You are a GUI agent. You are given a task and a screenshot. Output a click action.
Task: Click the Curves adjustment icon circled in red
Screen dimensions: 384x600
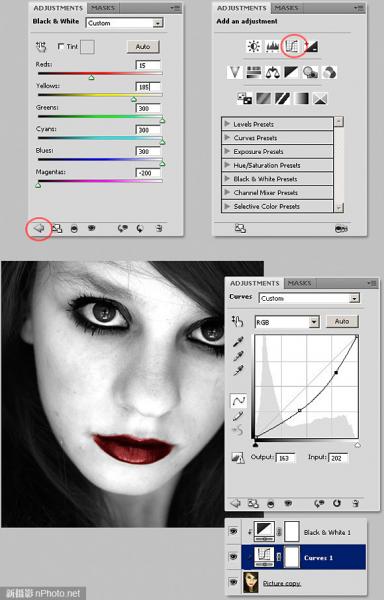[x=293, y=46]
